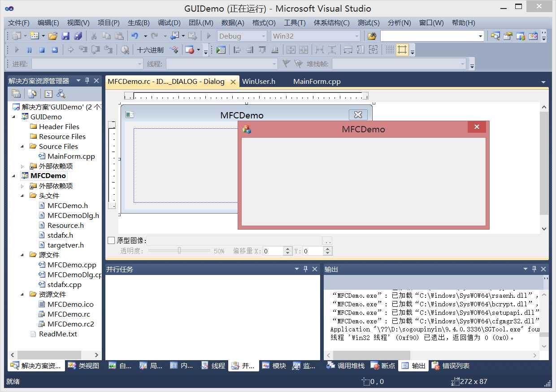556x392 pixels.
Task: Click the Restart debugging icon
Action: [54, 50]
